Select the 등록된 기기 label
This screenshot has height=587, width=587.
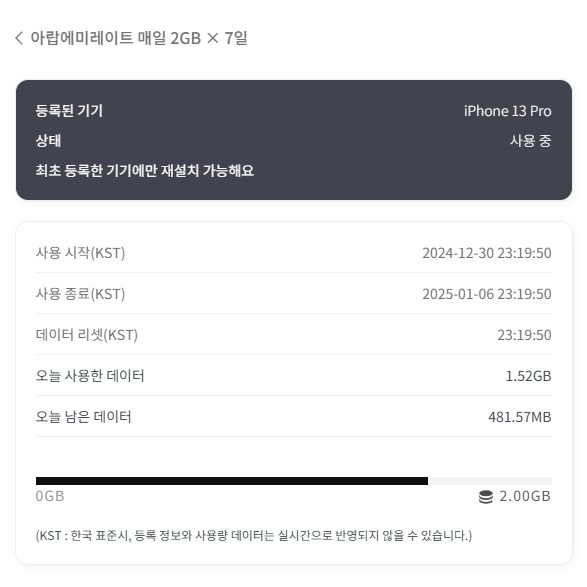[69, 111]
